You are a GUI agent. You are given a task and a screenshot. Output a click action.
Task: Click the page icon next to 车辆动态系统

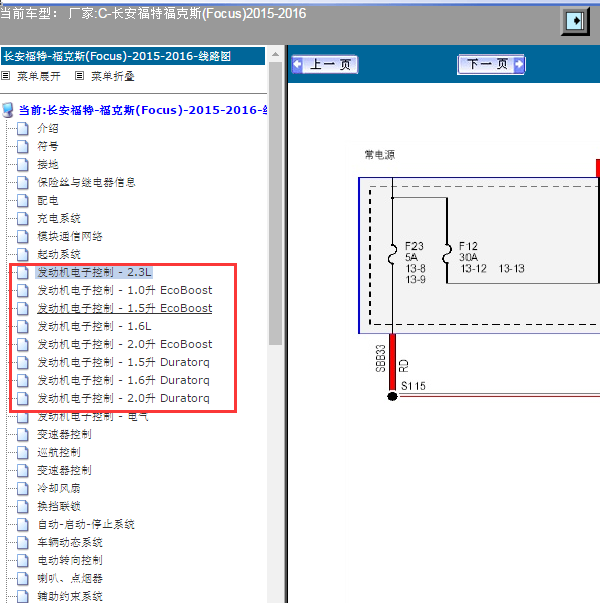tap(23, 543)
